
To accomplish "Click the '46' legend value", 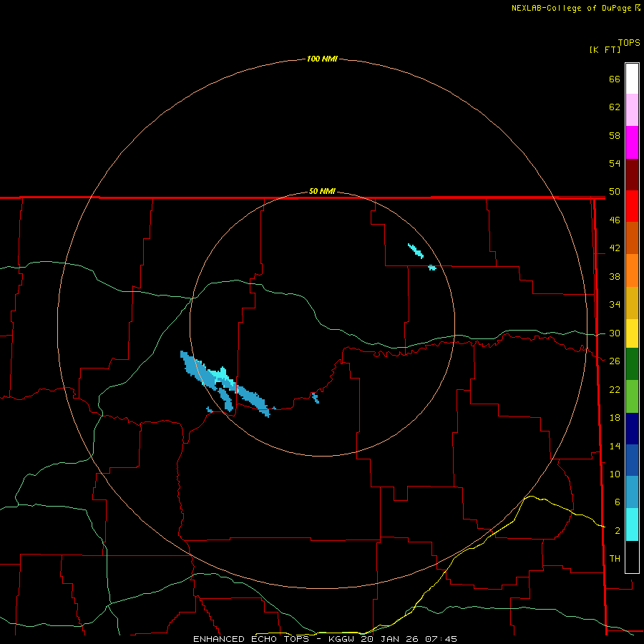I will click(x=615, y=220).
